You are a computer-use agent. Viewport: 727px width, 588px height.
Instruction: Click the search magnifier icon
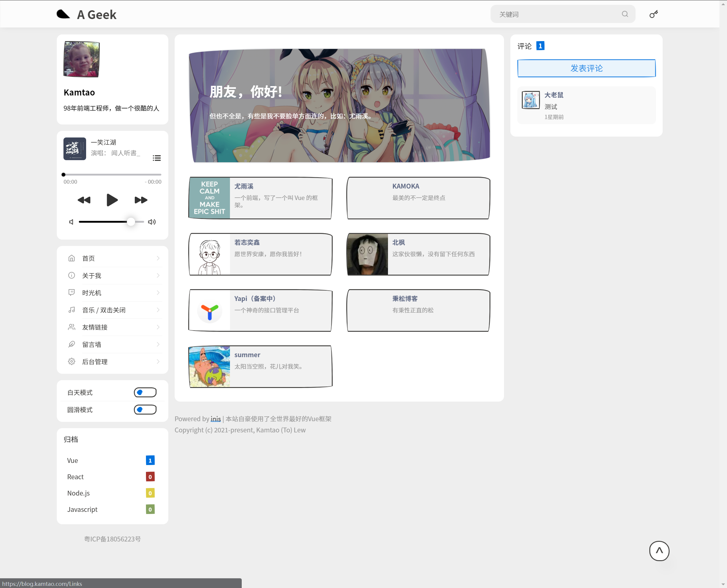click(625, 14)
